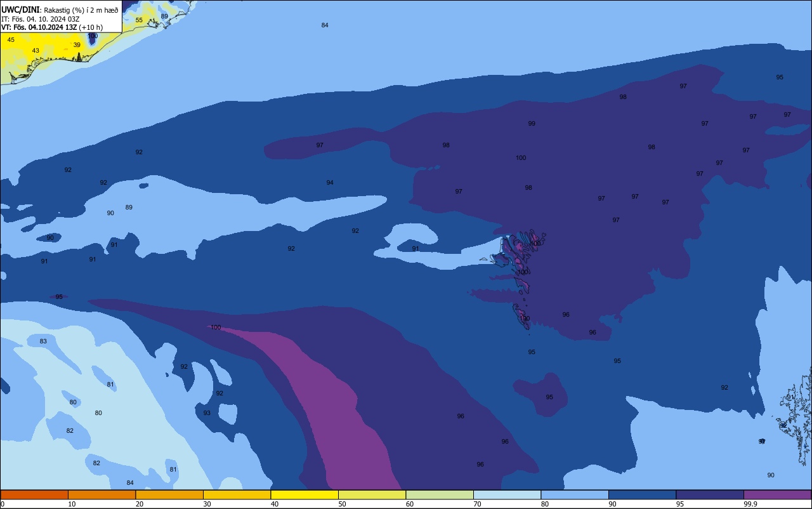Click the "94" humidity value on the map
The width and height of the screenshot is (812, 509).
click(330, 183)
